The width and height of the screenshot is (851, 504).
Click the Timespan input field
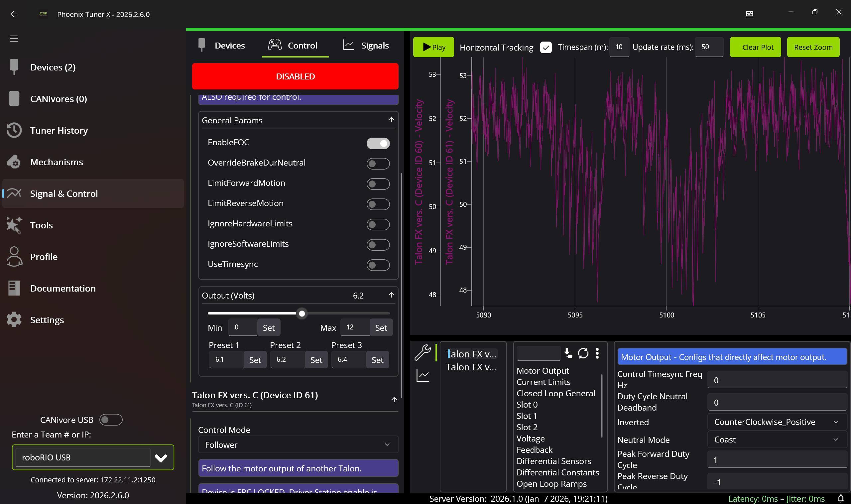(619, 47)
